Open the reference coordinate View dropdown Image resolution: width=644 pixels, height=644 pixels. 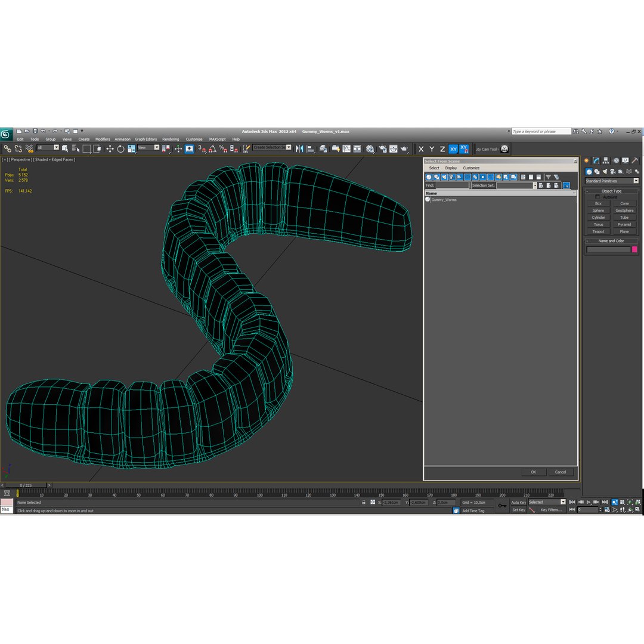pos(148,147)
